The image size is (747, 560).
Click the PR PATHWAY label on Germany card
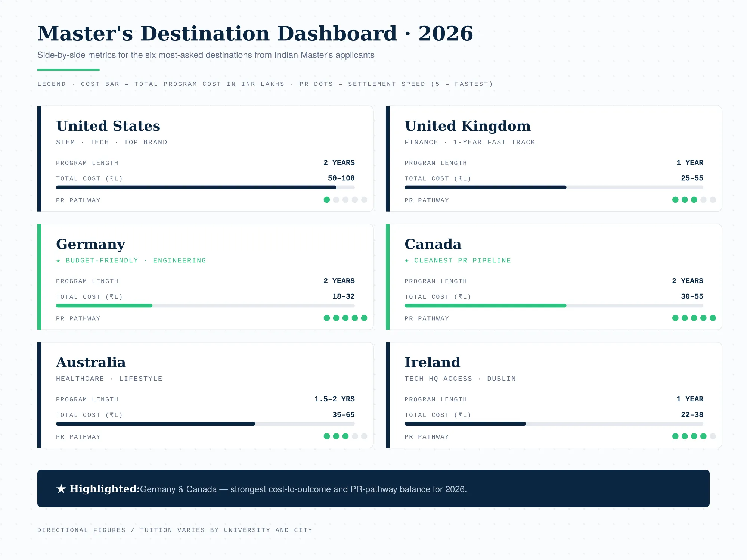pyautogui.click(x=78, y=318)
